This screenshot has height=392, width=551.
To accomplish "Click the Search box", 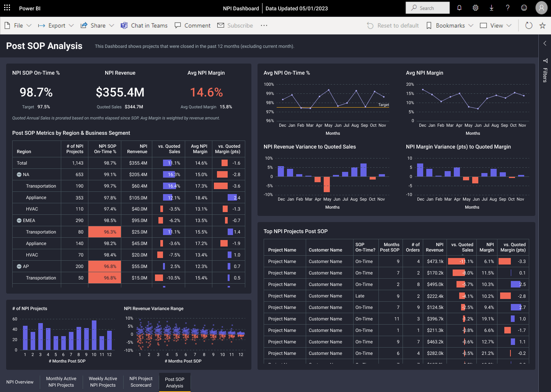I will (x=428, y=8).
